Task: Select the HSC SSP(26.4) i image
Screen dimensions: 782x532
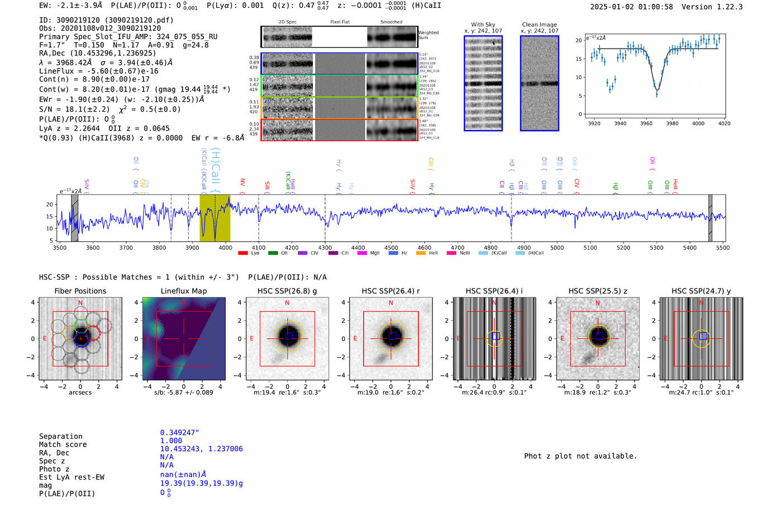Action: 494,339
